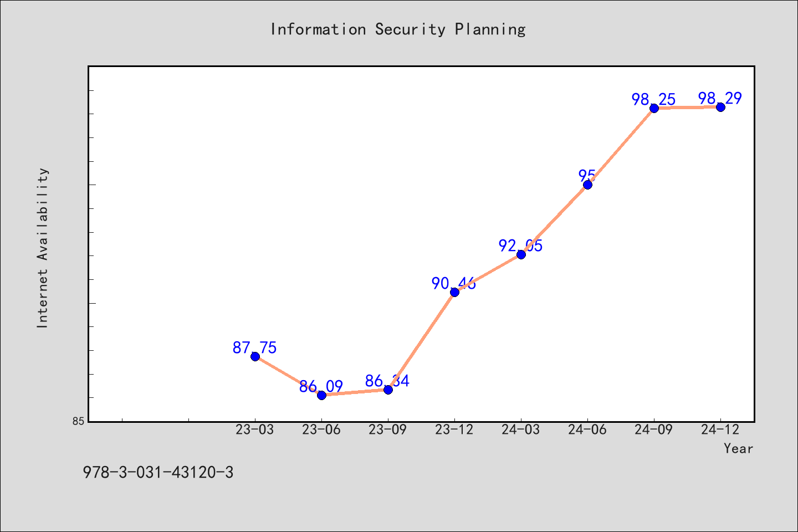The width and height of the screenshot is (798, 532).
Task: Select the 23-12 data point marker
Action: 454,292
